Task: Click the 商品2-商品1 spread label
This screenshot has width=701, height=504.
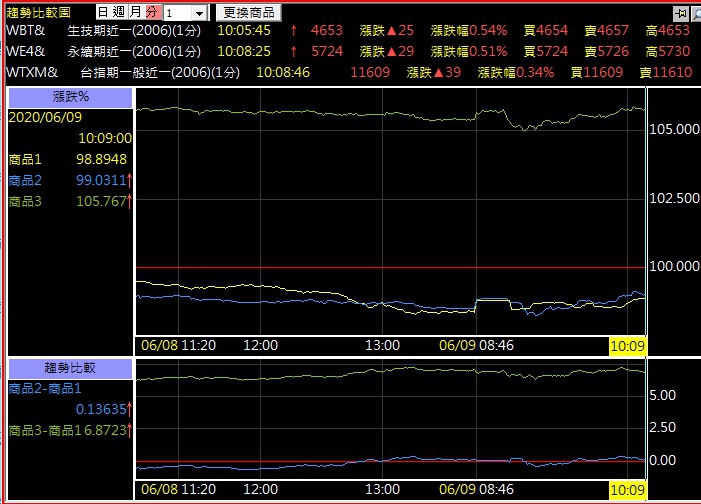Action: (45, 389)
